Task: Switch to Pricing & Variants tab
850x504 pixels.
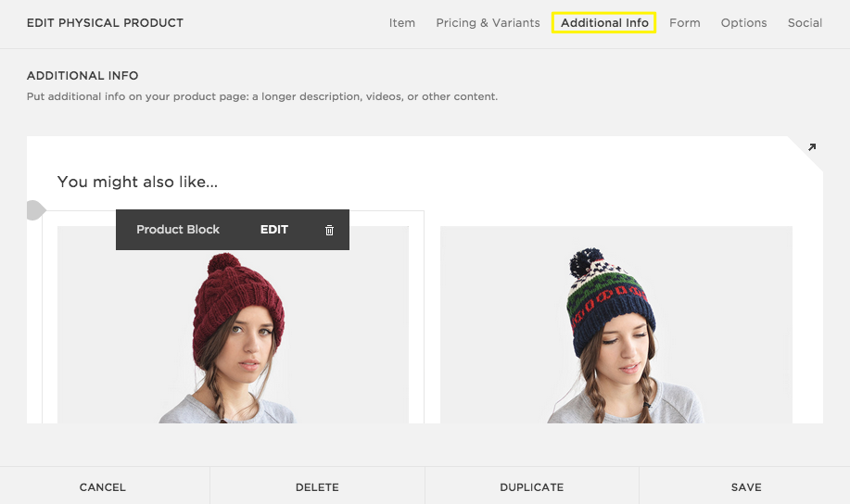Action: (x=488, y=23)
